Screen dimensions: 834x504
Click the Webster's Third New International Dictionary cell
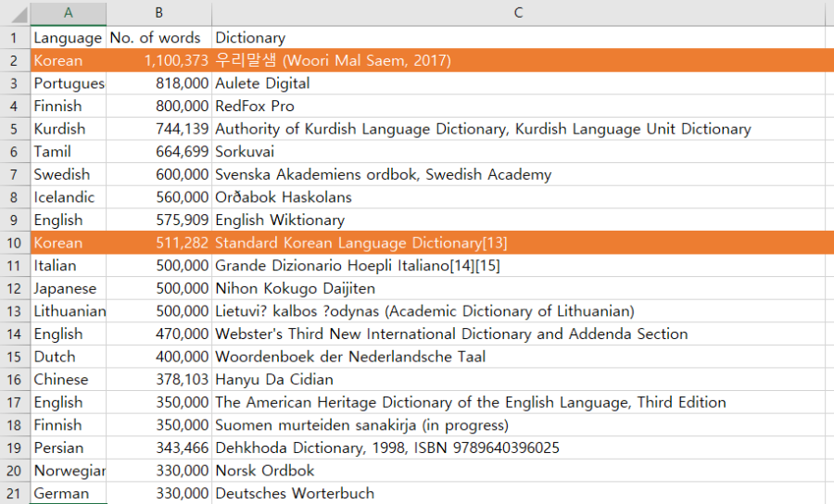click(518, 334)
